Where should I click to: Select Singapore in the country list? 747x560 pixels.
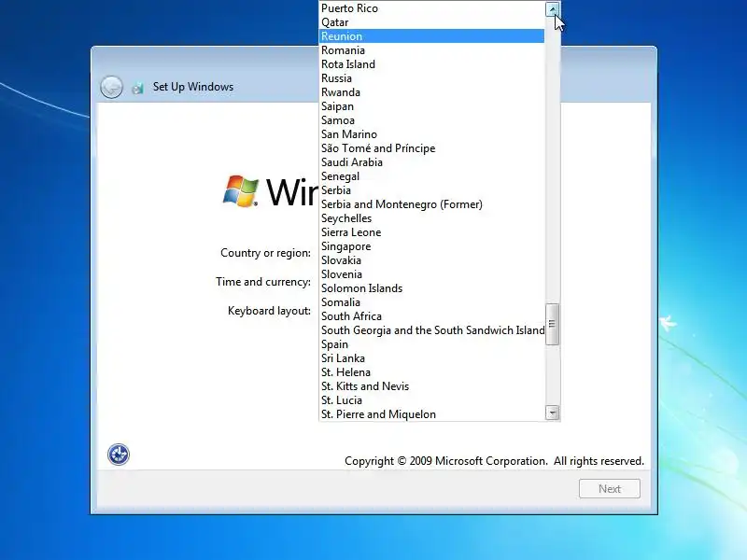pos(431,246)
